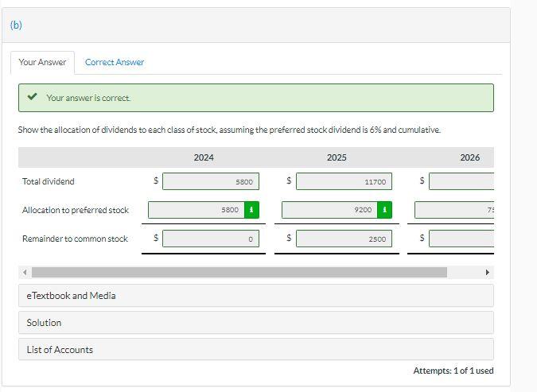Expand the List of Accounts section
This screenshot has height=392, width=537.
[x=256, y=350]
